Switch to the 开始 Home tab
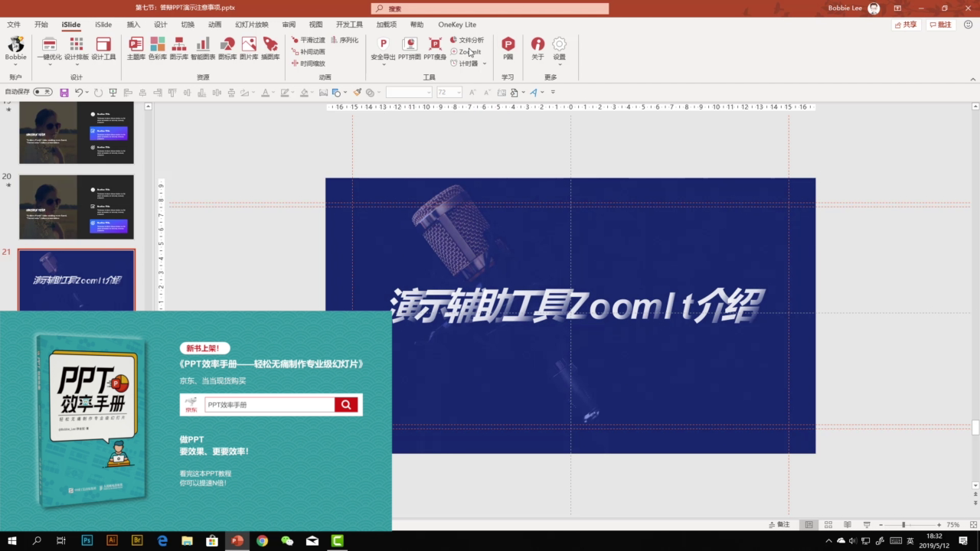 pos(41,24)
